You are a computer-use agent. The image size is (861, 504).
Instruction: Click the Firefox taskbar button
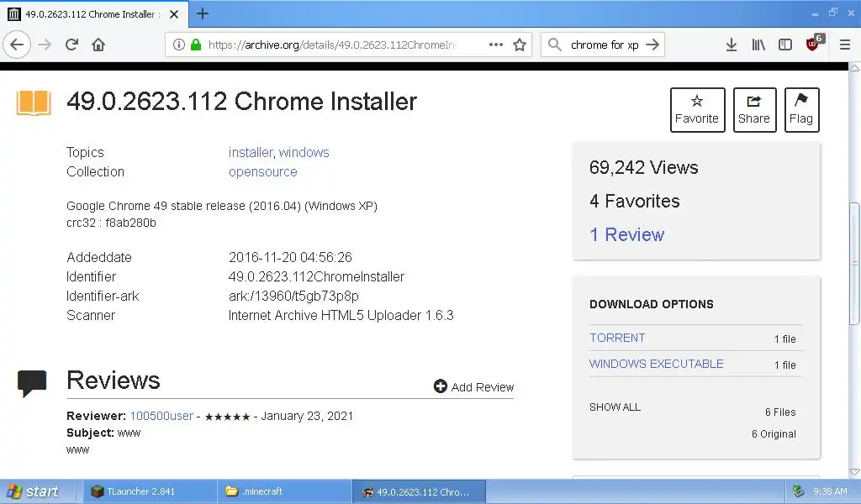[x=419, y=491]
